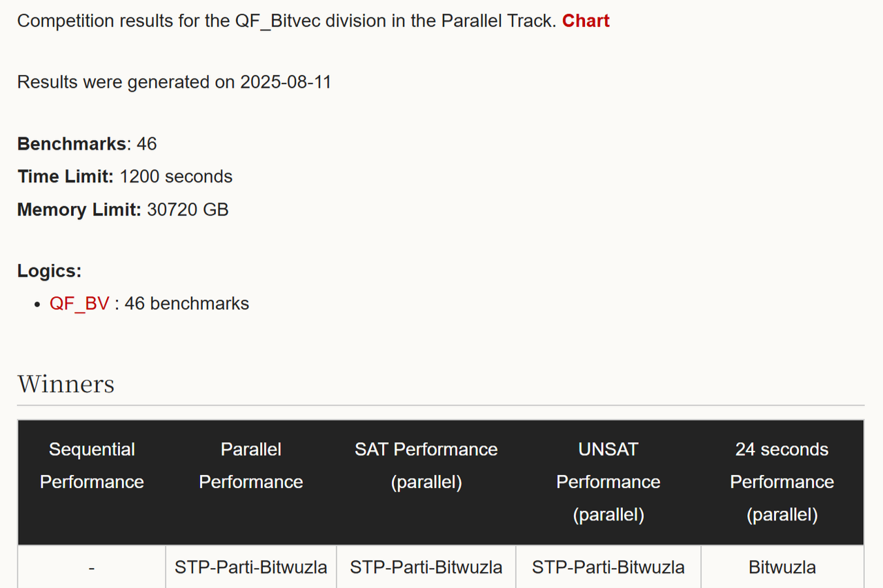
Task: Open the red Chart link
Action: point(586,21)
